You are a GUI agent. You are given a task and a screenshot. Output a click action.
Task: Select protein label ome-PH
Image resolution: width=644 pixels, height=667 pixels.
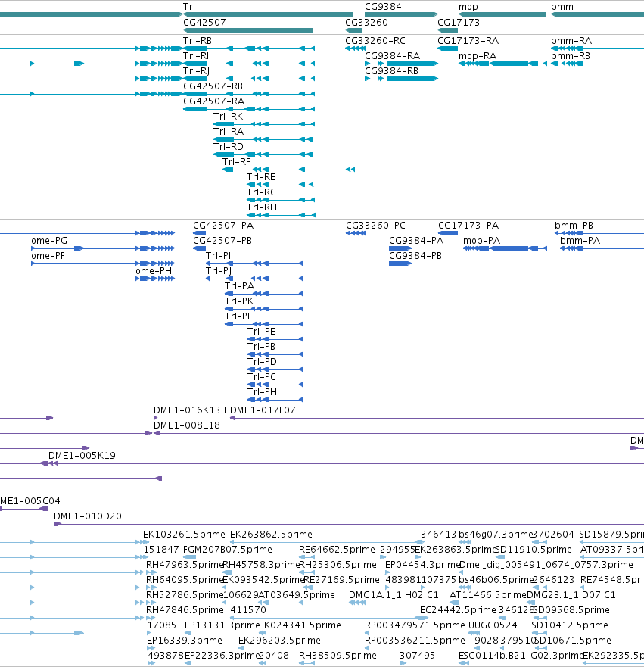154,271
